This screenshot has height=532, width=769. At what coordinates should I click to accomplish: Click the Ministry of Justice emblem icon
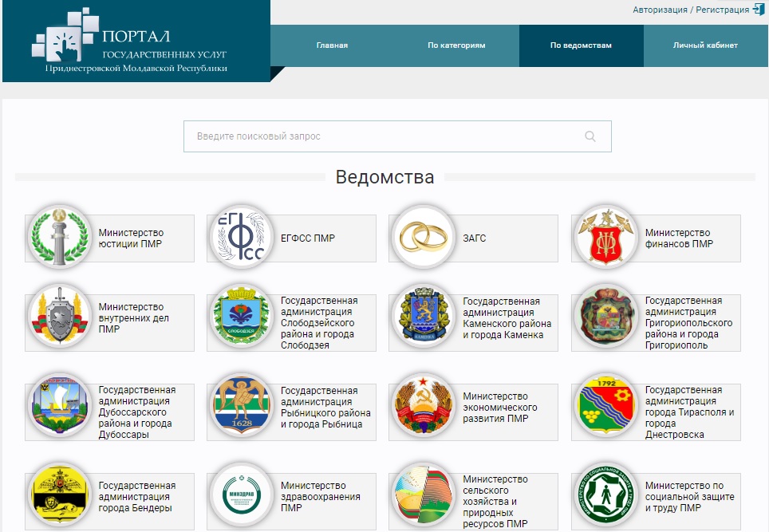[57, 237]
